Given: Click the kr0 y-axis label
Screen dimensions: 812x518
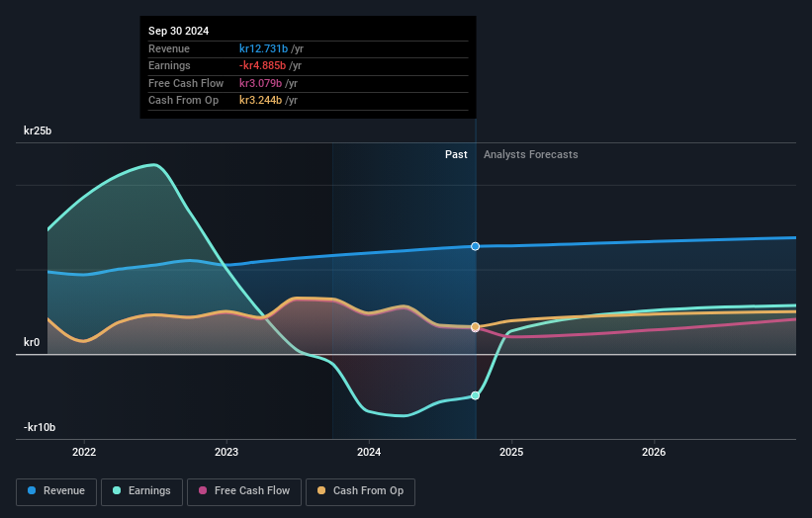Looking at the screenshot, I should coord(32,342).
